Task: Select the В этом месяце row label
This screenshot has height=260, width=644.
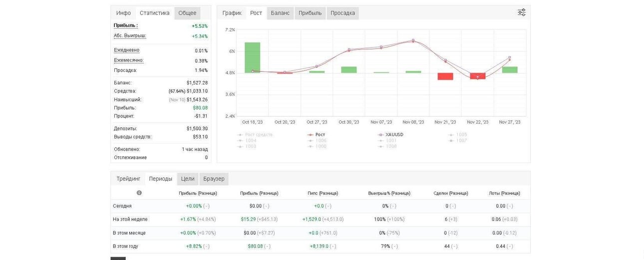Action: (129, 233)
